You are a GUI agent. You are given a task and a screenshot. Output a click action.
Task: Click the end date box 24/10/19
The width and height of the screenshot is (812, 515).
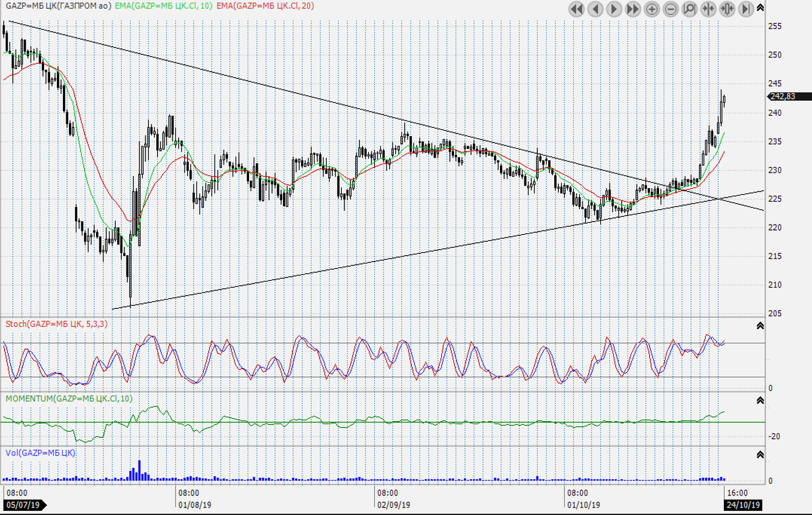(743, 505)
